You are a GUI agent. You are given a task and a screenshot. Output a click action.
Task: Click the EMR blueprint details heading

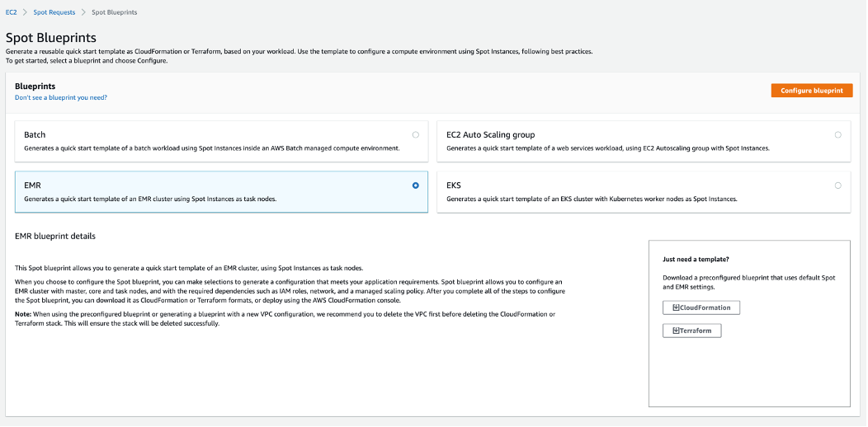[55, 237]
